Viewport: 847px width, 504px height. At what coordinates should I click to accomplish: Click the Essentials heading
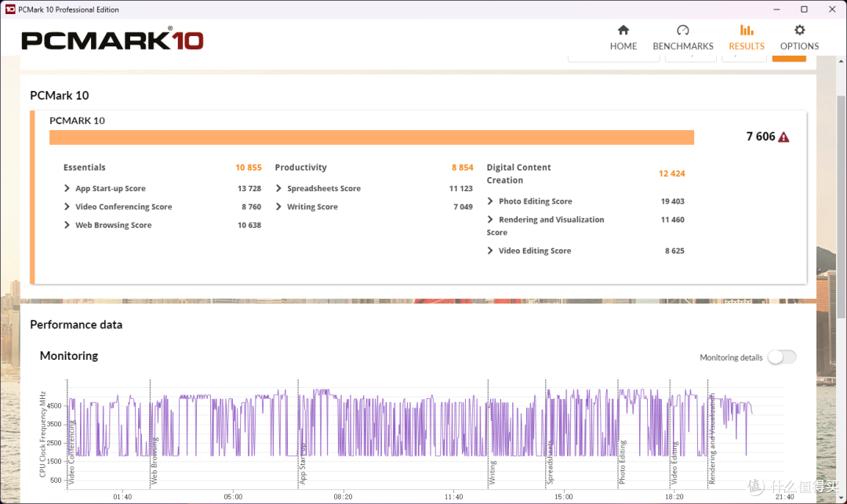(x=84, y=167)
